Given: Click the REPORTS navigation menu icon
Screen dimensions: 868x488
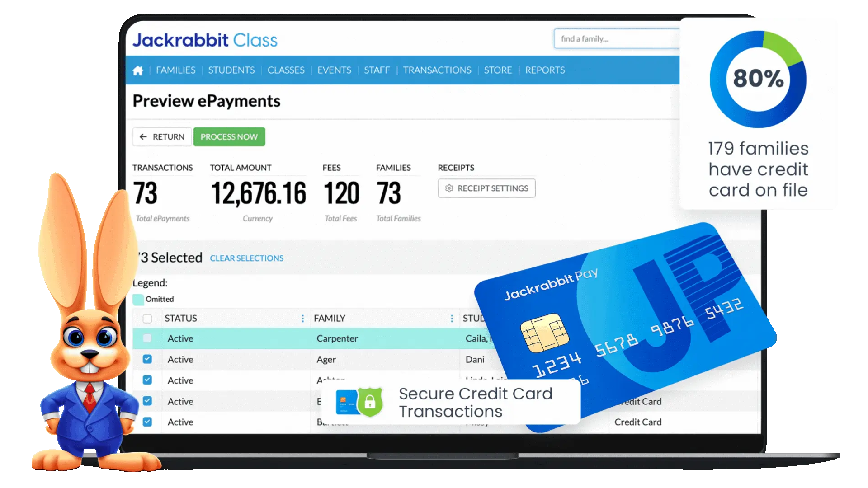Looking at the screenshot, I should pyautogui.click(x=545, y=70).
